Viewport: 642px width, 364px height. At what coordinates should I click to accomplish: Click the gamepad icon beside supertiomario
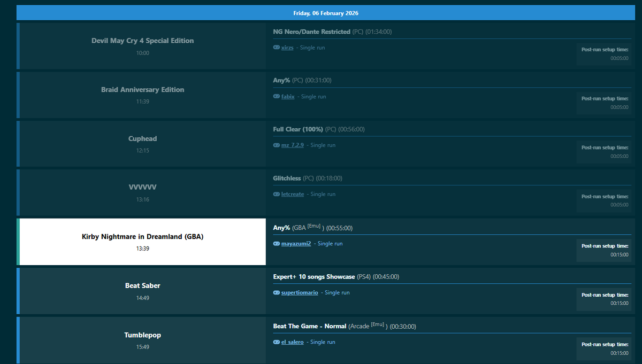pyautogui.click(x=277, y=293)
